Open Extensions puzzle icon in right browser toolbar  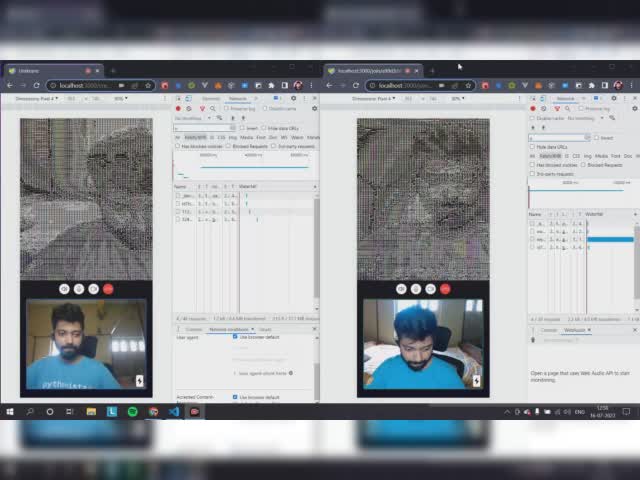click(x=591, y=85)
